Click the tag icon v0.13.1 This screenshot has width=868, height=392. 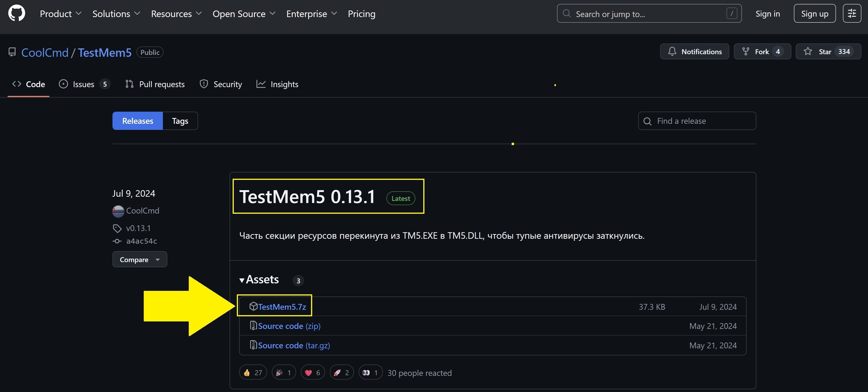117,228
